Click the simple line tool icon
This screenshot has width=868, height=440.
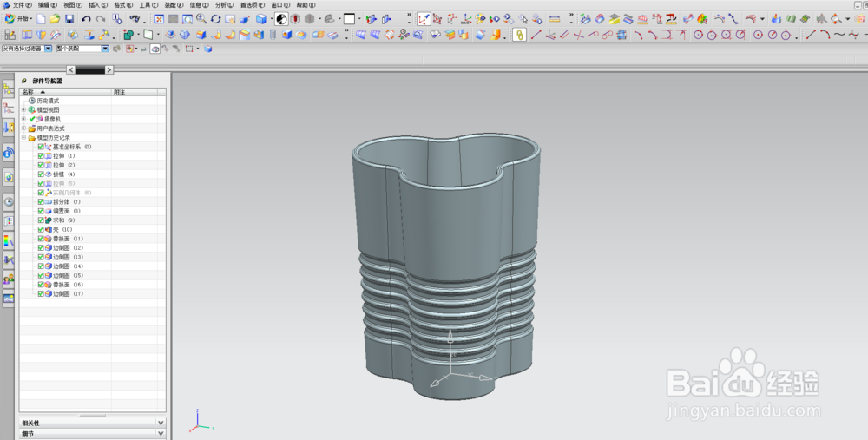[536, 35]
